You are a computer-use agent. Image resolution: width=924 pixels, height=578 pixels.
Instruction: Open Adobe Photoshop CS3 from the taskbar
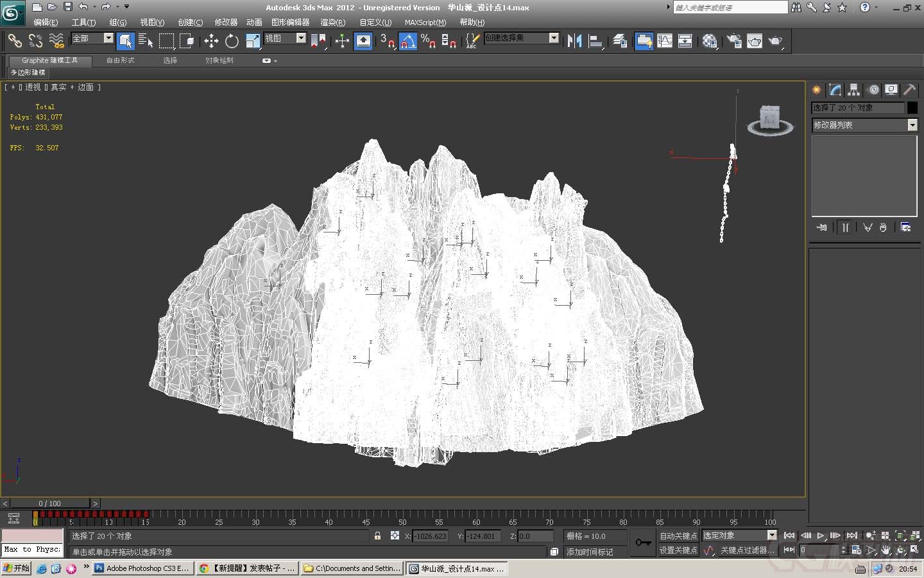(141, 568)
